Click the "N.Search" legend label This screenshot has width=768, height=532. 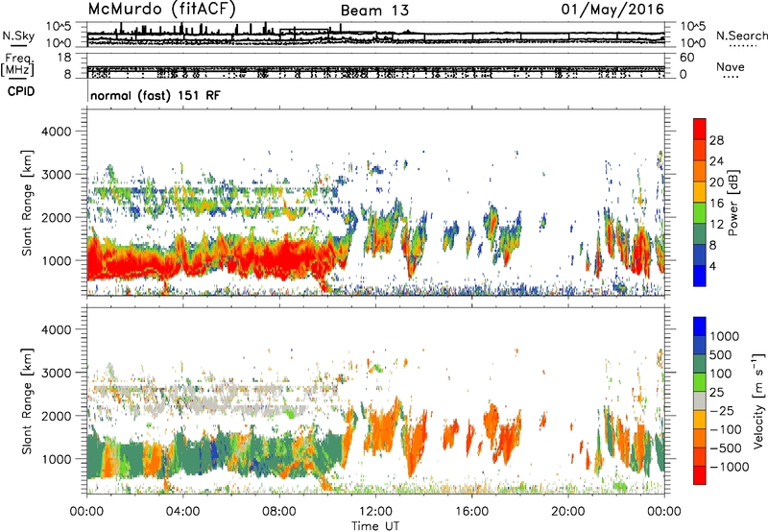tap(741, 36)
